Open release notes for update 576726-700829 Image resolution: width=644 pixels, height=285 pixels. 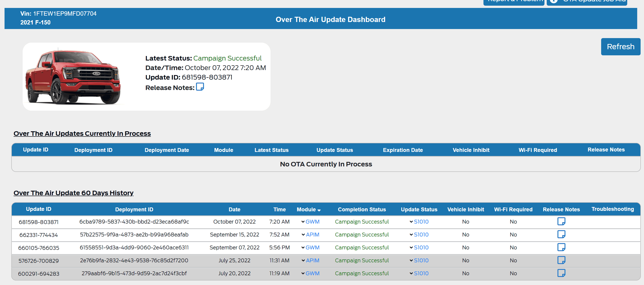tap(561, 260)
